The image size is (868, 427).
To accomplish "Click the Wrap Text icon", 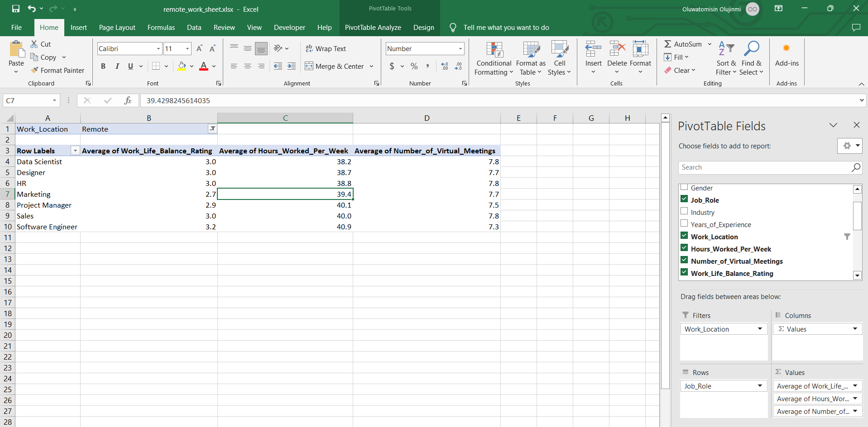I will (x=309, y=48).
